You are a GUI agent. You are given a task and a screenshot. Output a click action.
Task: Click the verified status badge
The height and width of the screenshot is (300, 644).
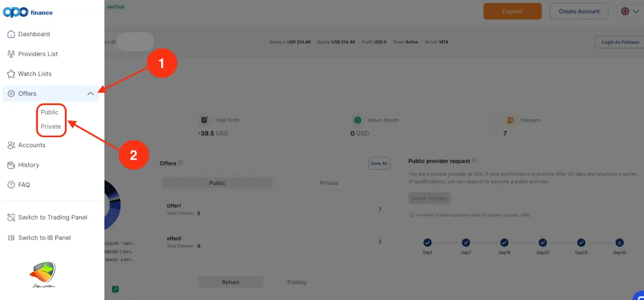pos(116,6)
